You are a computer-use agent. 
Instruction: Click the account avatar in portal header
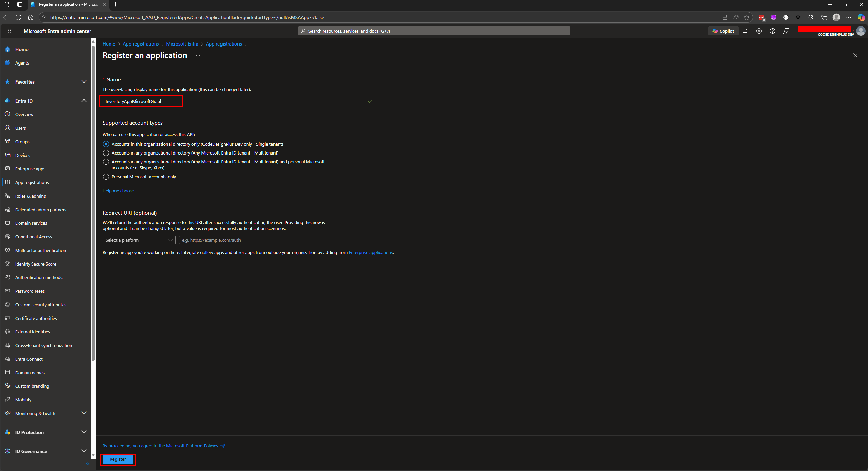click(861, 31)
